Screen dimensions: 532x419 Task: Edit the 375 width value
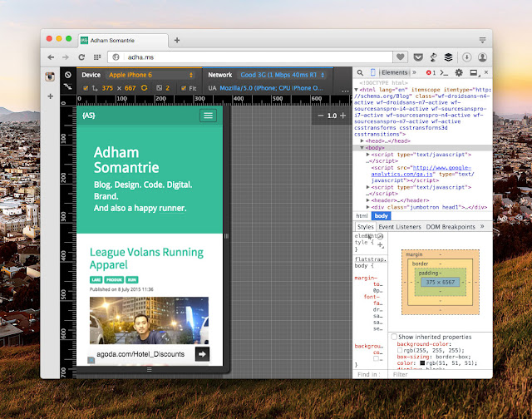(x=107, y=88)
